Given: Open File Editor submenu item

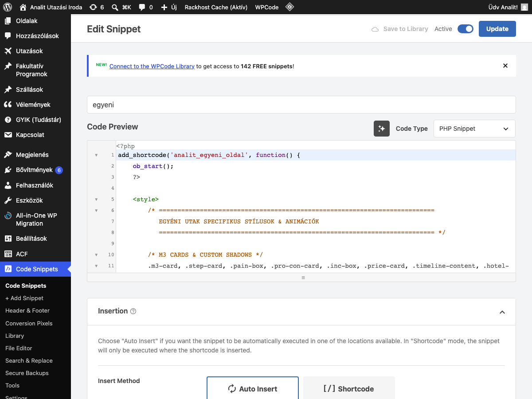Looking at the screenshot, I should [19, 348].
